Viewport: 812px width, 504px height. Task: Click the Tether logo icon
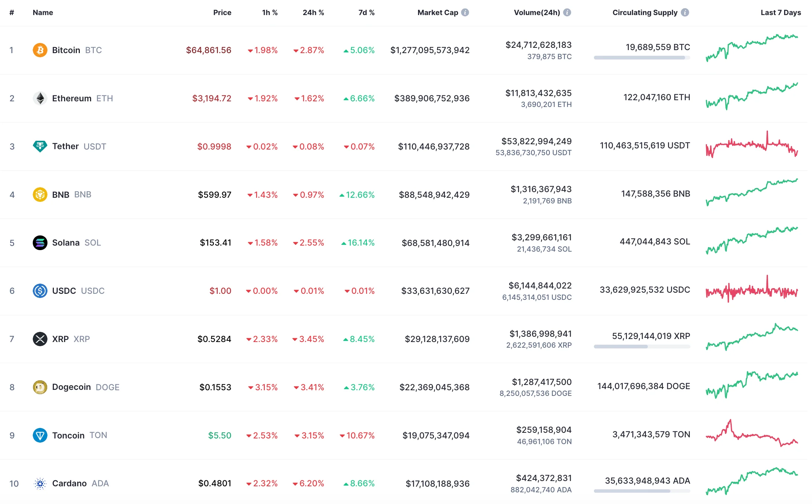pos(40,146)
